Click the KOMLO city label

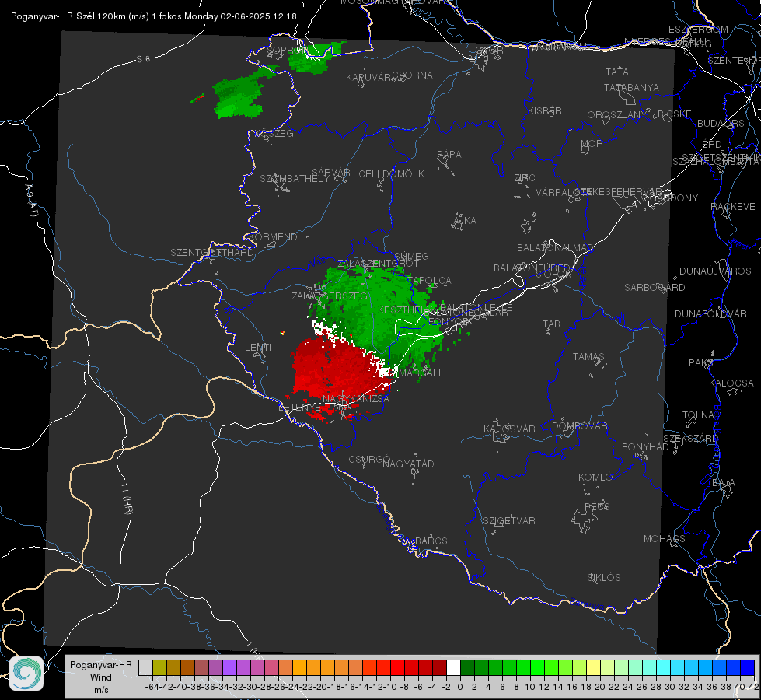point(595,478)
